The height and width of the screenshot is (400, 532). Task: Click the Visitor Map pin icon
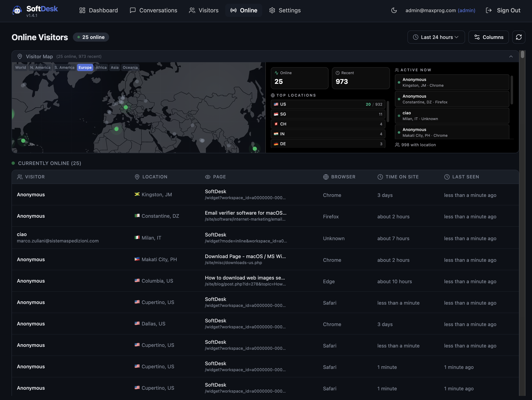(x=20, y=56)
